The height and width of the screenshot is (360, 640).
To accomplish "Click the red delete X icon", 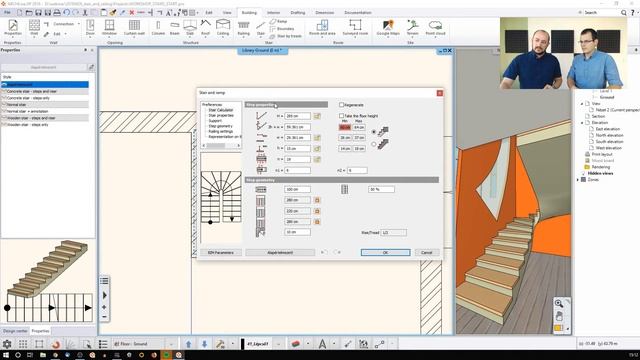I will coord(131,13).
